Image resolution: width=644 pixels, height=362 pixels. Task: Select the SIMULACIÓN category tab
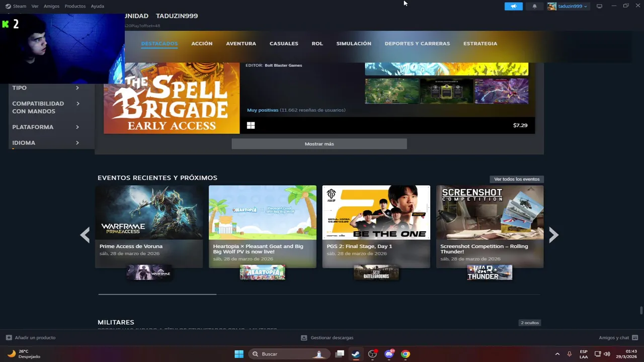354,43
